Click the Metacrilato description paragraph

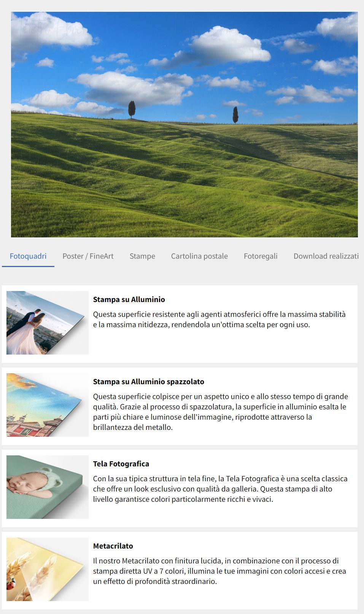219,571
